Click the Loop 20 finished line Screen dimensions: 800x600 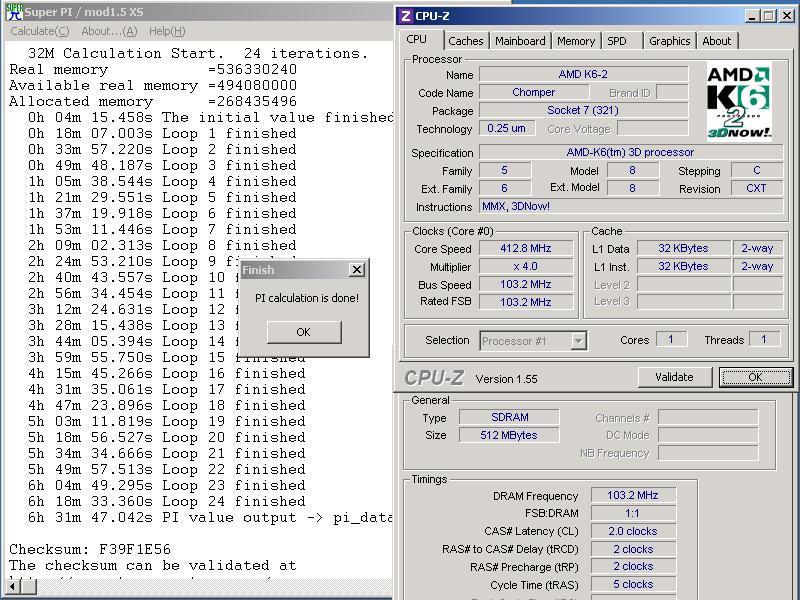tap(167, 438)
